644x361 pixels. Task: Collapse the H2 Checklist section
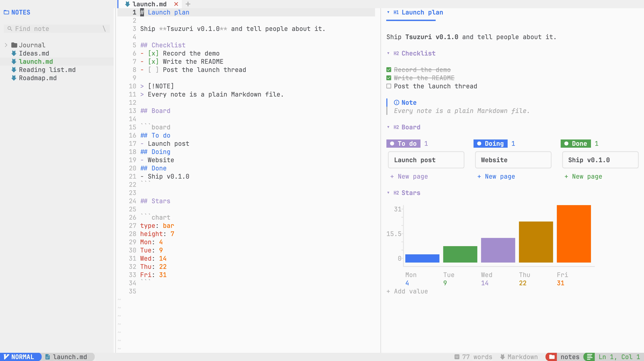coord(388,53)
